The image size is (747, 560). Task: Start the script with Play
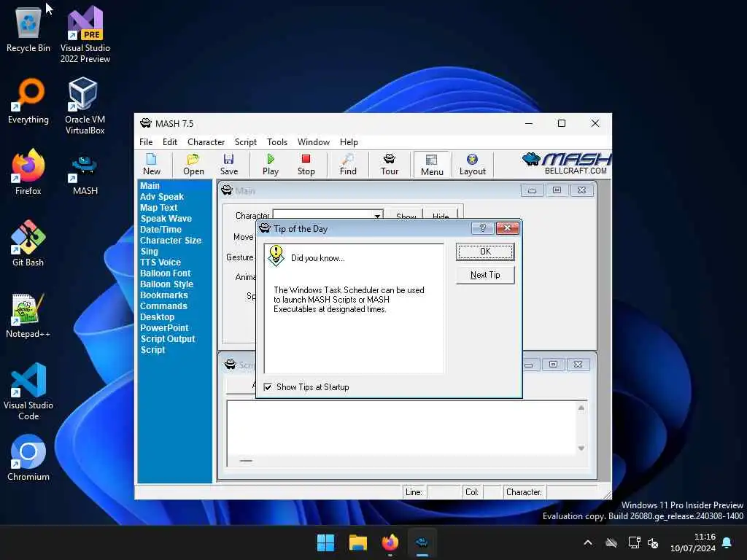coord(270,165)
